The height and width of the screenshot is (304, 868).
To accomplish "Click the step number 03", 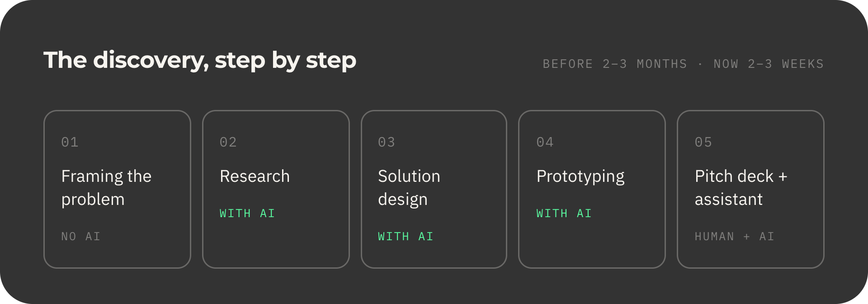I will (x=387, y=142).
